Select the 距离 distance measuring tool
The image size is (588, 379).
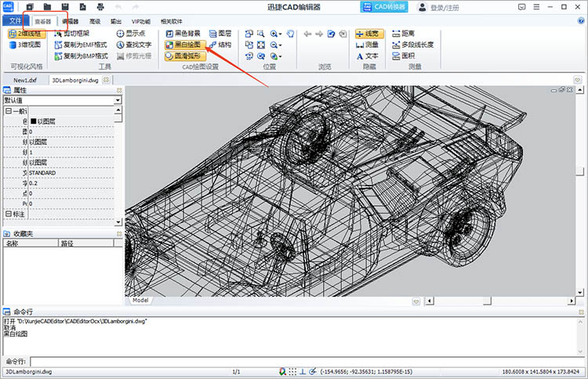coord(403,34)
